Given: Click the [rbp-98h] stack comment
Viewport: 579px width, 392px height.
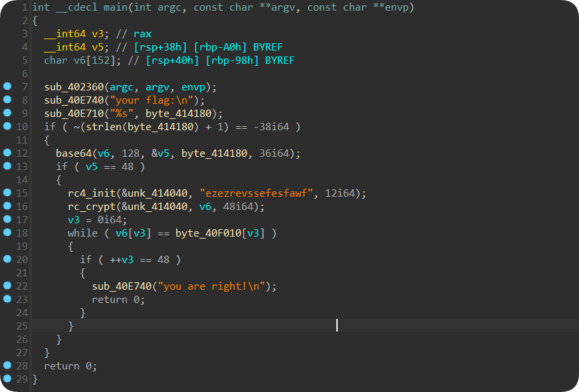Looking at the screenshot, I should tap(232, 60).
